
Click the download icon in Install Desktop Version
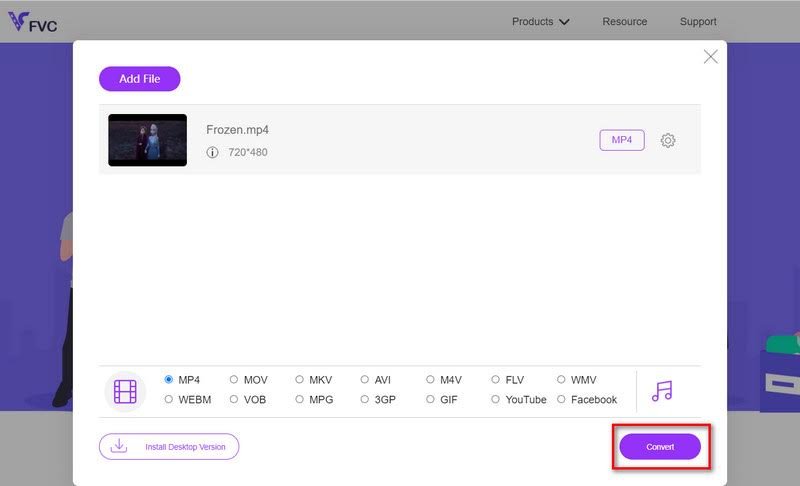coord(119,446)
